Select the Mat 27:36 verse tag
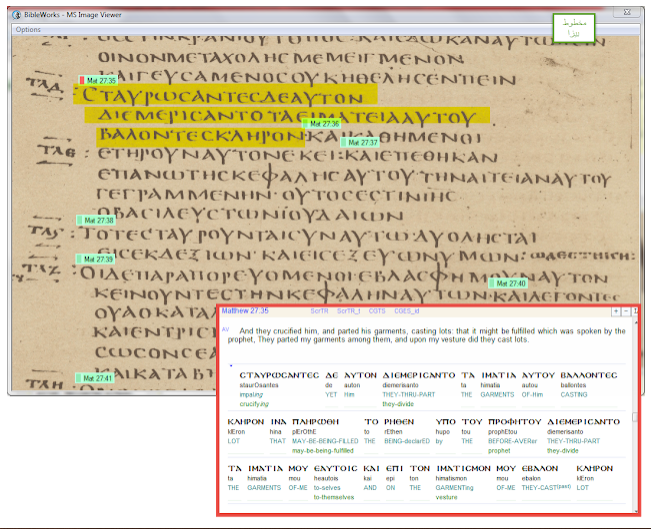651x529 pixels. 321,124
